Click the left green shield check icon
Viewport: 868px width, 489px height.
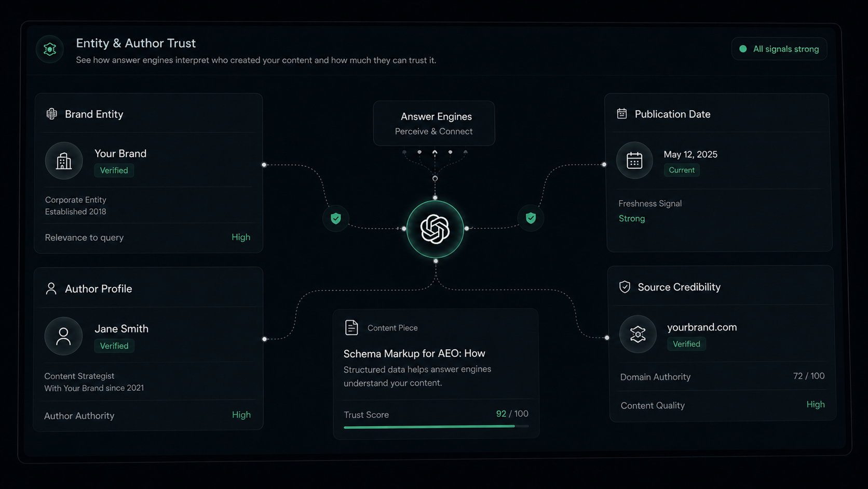point(336,218)
